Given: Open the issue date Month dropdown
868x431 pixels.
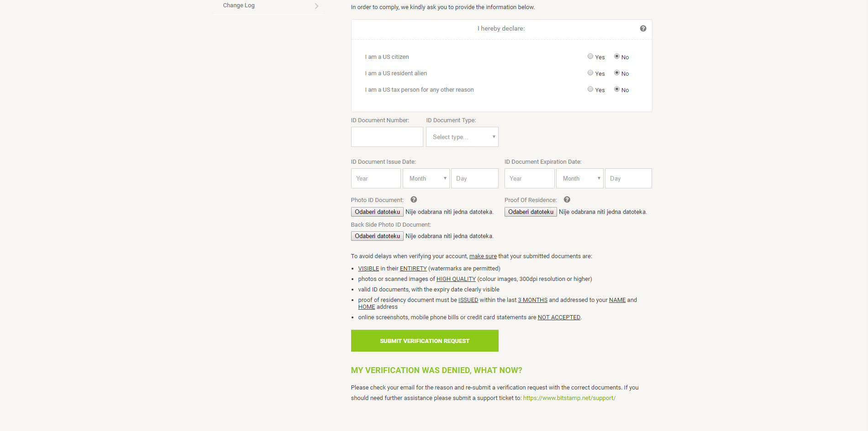Looking at the screenshot, I should pos(426,178).
